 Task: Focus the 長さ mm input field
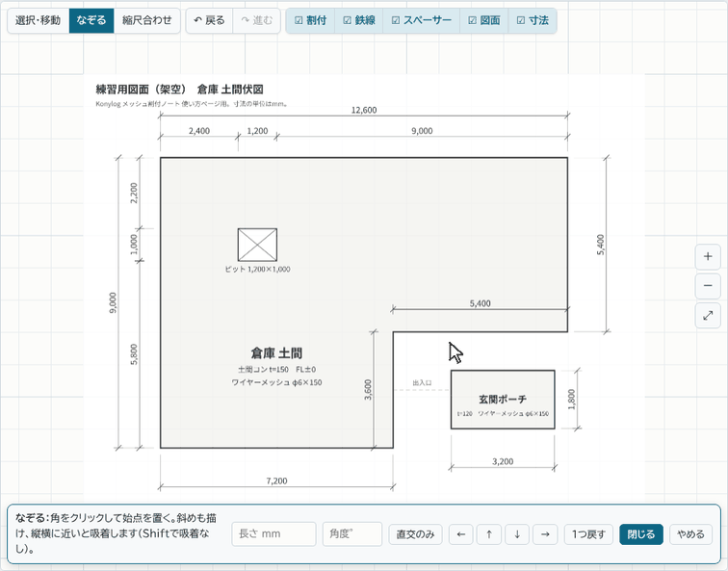(x=273, y=533)
